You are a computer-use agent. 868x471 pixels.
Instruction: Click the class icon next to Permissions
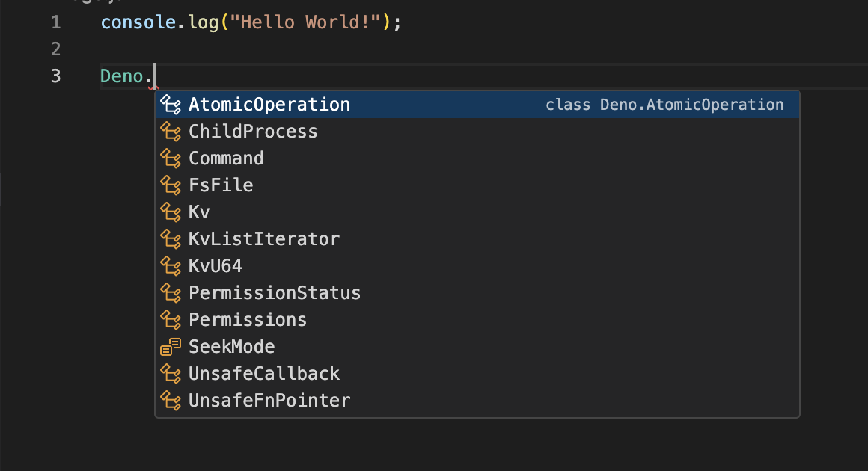(171, 320)
